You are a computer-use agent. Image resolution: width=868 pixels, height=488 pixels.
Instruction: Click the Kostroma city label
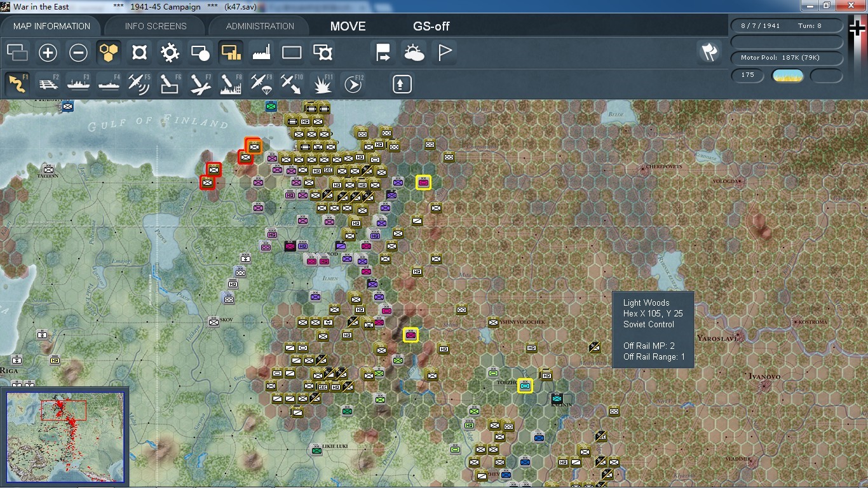pyautogui.click(x=813, y=322)
